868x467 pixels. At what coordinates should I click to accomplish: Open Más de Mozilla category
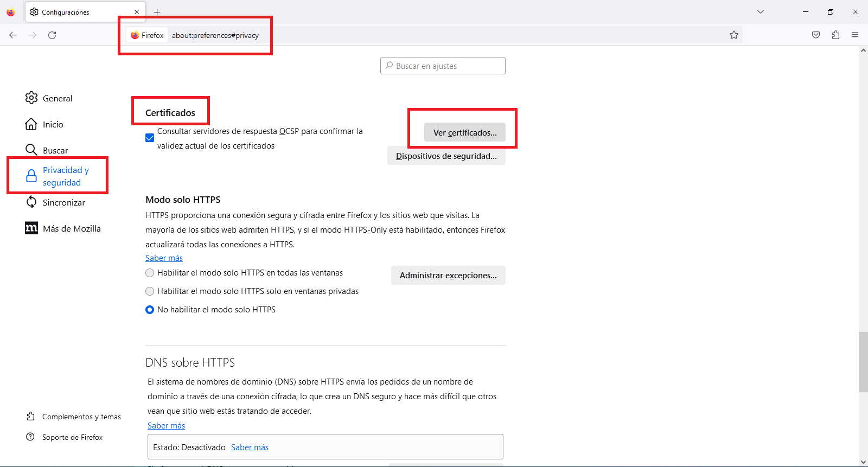coord(72,228)
